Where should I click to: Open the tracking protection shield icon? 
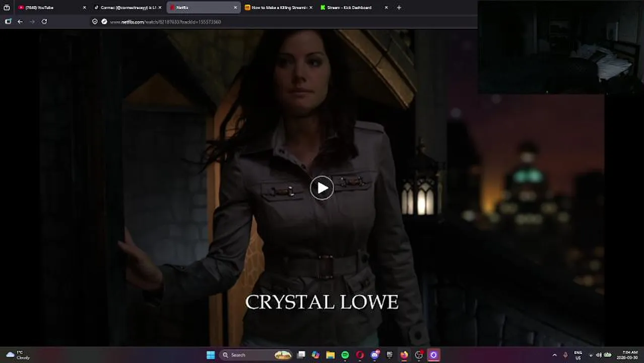click(x=95, y=22)
